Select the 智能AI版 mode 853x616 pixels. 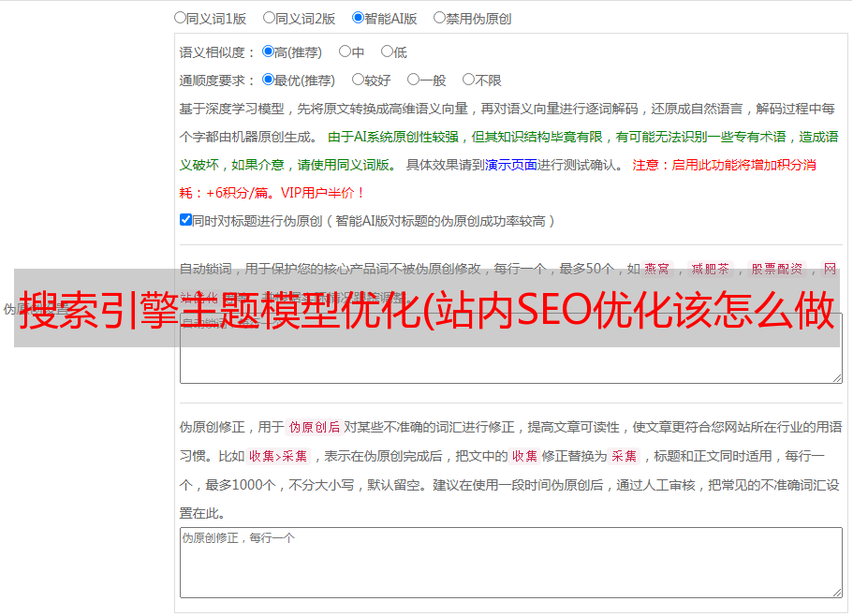(358, 17)
